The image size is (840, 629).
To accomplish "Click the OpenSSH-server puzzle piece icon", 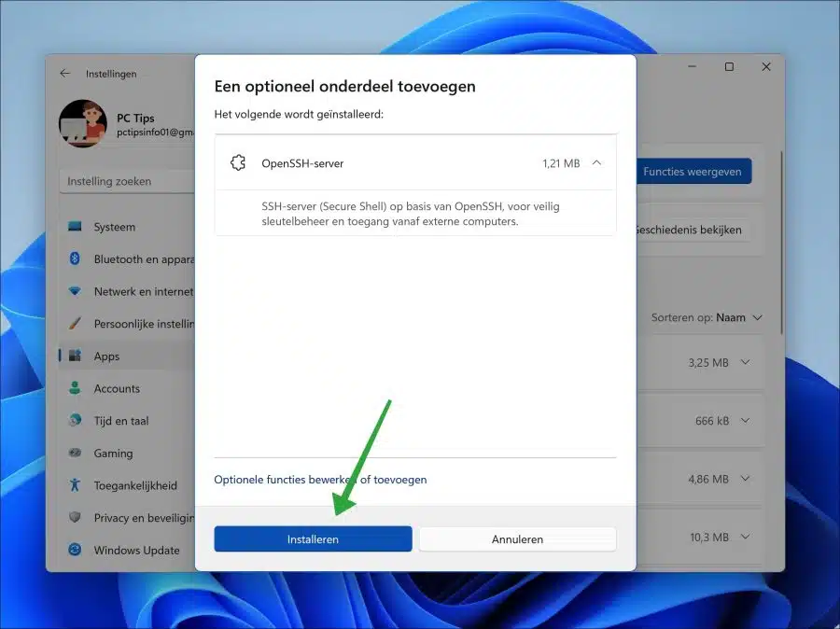I will pos(238,163).
